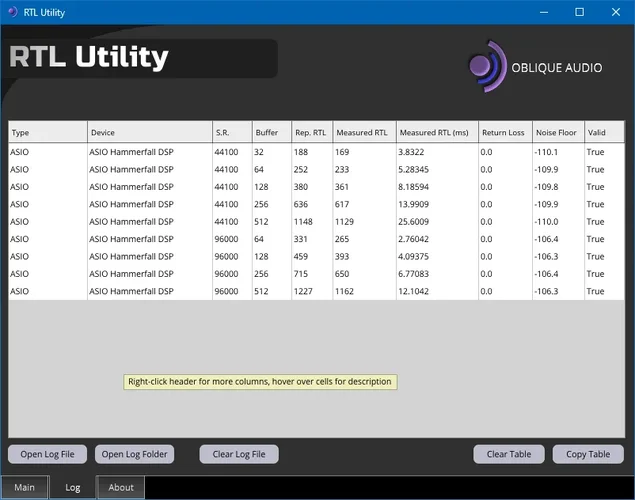
Task: Click the Copy Table button
Action: click(588, 454)
